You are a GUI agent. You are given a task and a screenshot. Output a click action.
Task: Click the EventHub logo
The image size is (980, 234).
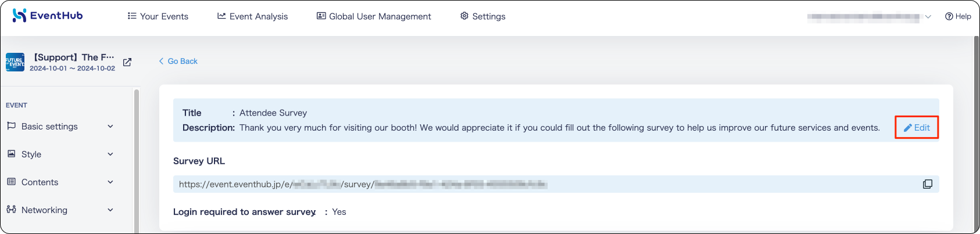[48, 16]
